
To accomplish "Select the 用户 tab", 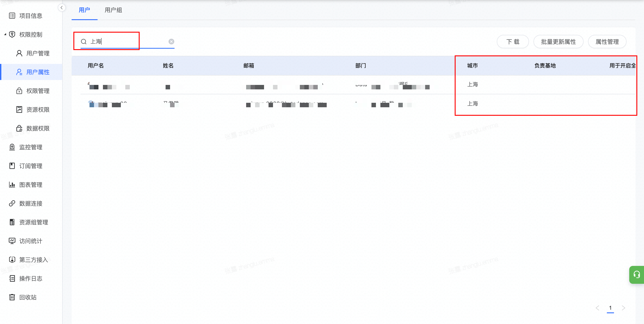I will pyautogui.click(x=84, y=10).
